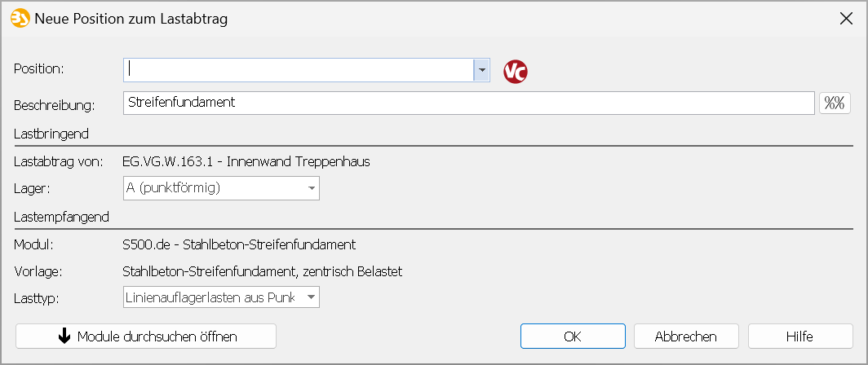Open the Lasttyp dropdown list
Image resolution: width=868 pixels, height=365 pixels.
click(221, 297)
